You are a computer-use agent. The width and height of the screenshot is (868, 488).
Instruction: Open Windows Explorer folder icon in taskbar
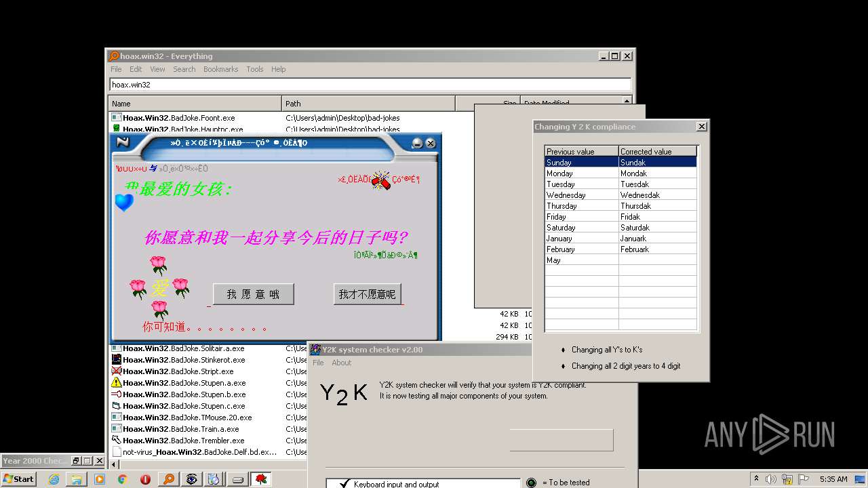point(77,479)
